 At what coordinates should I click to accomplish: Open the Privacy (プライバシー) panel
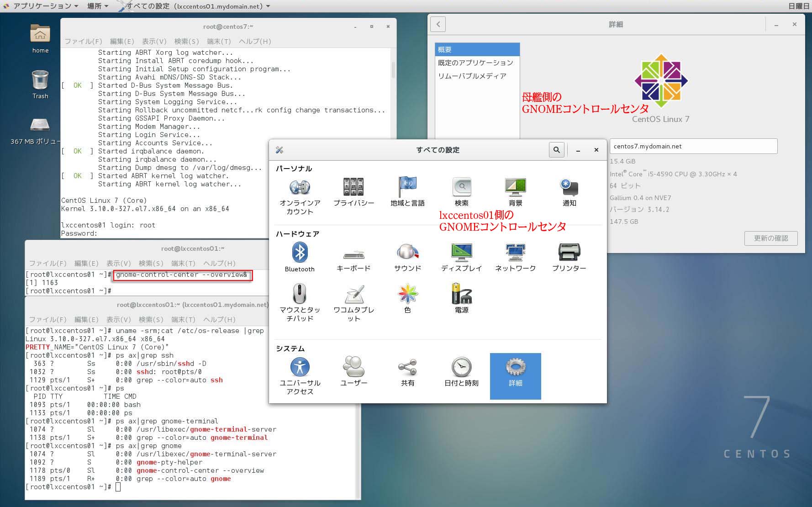(353, 192)
